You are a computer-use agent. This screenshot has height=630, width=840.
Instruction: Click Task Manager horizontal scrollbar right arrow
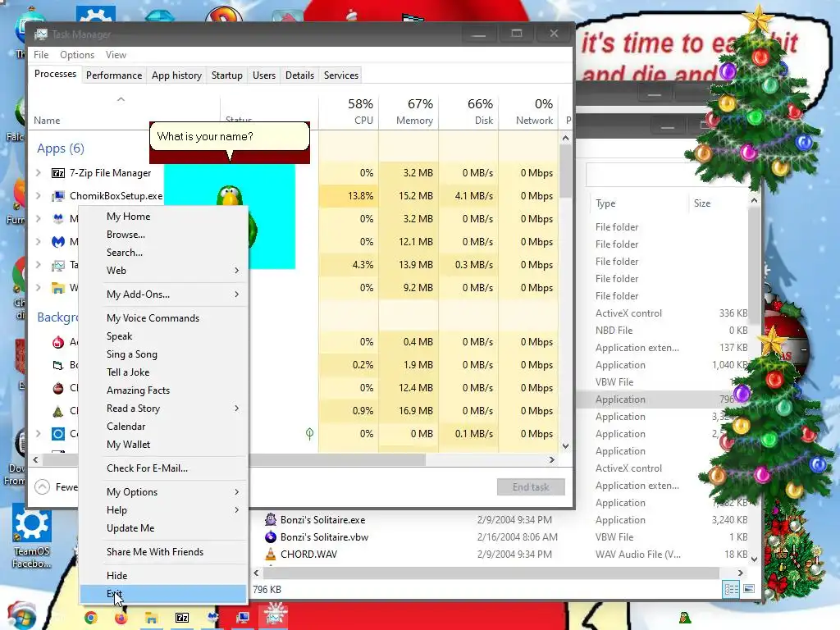click(x=552, y=459)
